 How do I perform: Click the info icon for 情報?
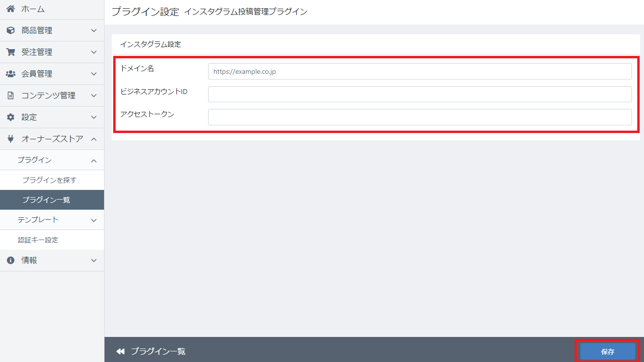pyautogui.click(x=11, y=260)
